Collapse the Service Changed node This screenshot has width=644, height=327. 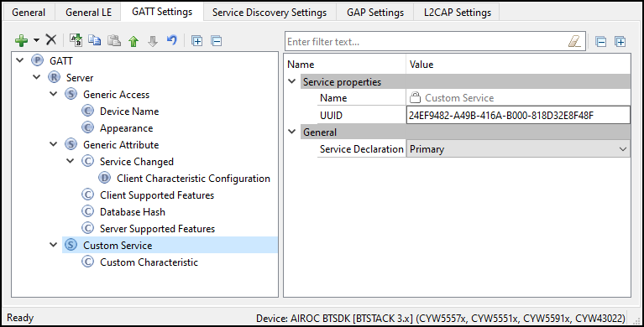coord(71,161)
